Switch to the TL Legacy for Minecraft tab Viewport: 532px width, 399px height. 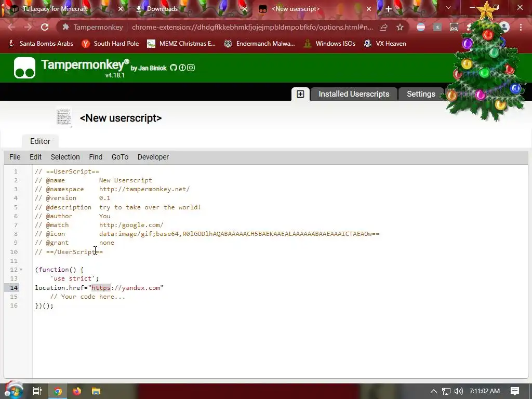tap(55, 9)
